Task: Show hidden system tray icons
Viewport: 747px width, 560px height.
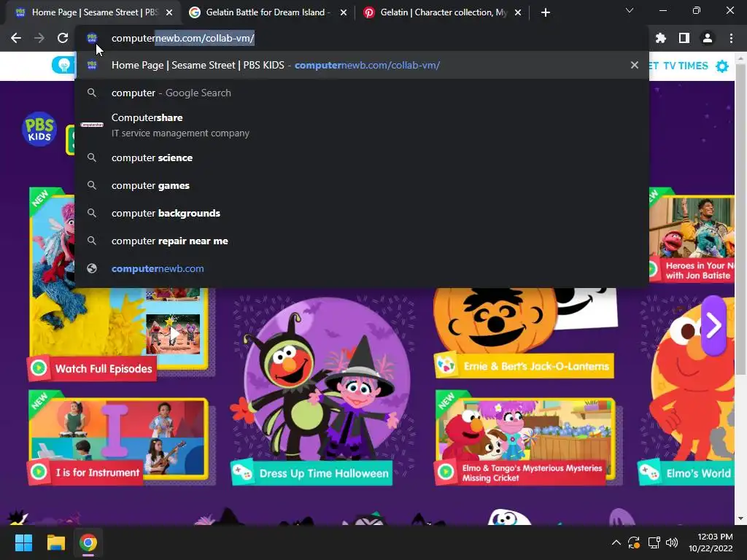Action: pyautogui.click(x=616, y=542)
